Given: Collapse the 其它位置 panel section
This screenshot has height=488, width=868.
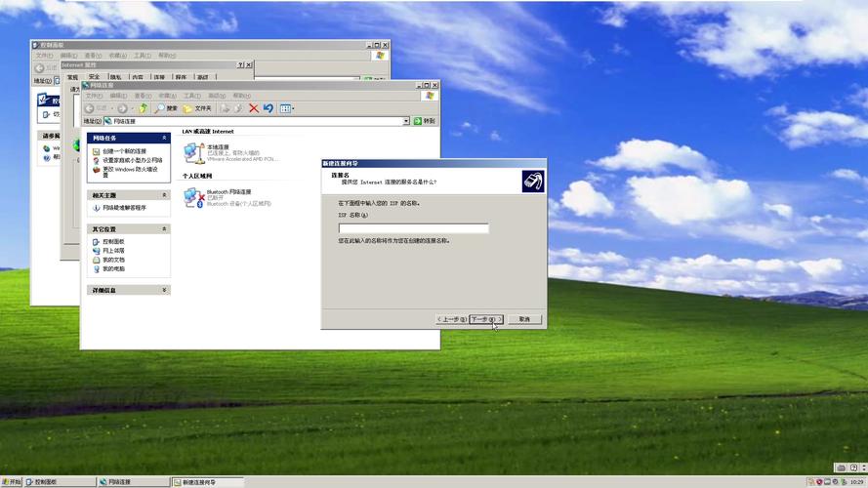Looking at the screenshot, I should point(164,229).
